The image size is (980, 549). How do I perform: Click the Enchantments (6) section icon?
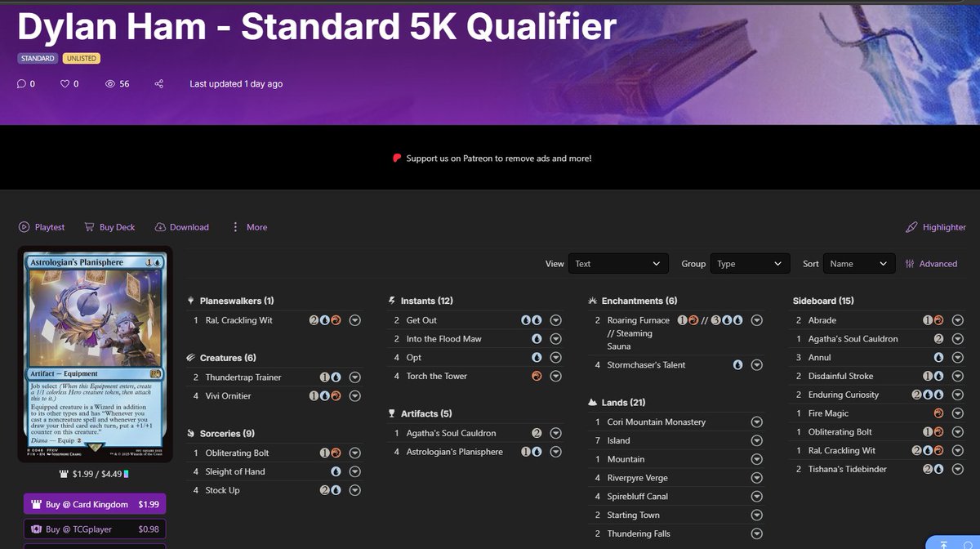tap(594, 301)
